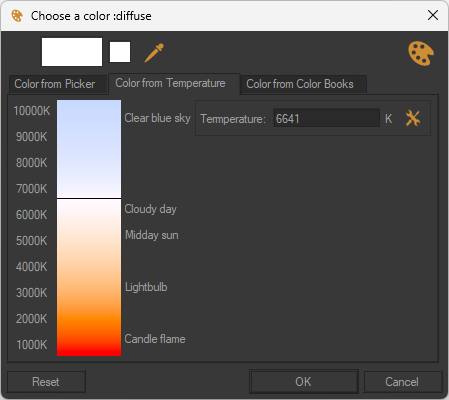The width and height of the screenshot is (449, 400).
Task: Click the 7000K scale label
Action: pyautogui.click(x=32, y=189)
